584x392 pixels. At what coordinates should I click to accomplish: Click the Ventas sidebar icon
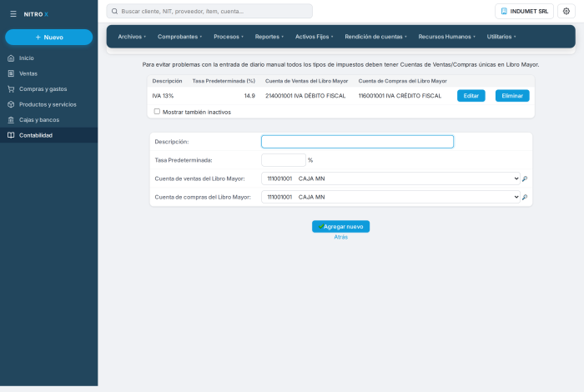(x=11, y=73)
